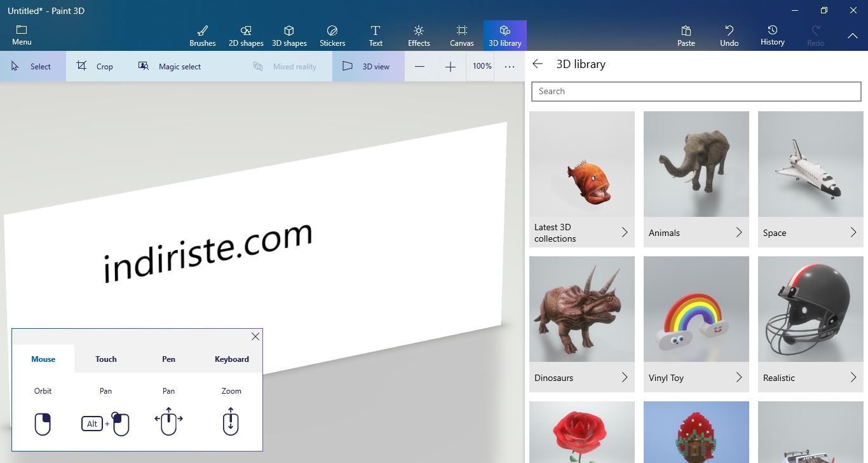The width and height of the screenshot is (868, 463).
Task: Open the fish model thumbnail
Action: [582, 164]
